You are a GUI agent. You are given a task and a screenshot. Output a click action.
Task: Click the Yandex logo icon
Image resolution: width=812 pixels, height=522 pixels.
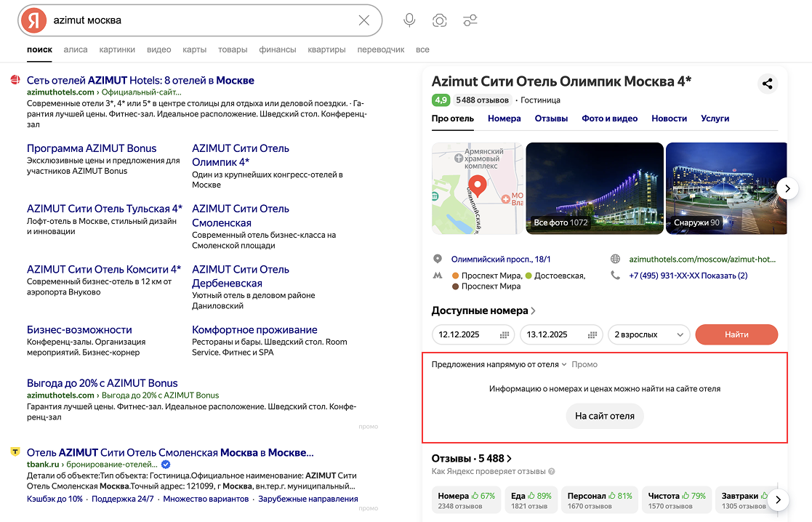tap(33, 20)
